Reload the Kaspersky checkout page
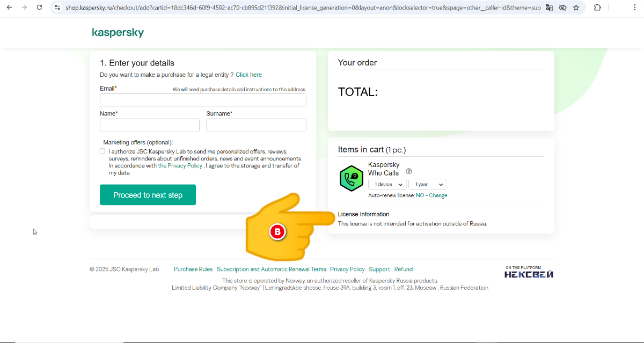The height and width of the screenshot is (343, 644). tap(39, 8)
